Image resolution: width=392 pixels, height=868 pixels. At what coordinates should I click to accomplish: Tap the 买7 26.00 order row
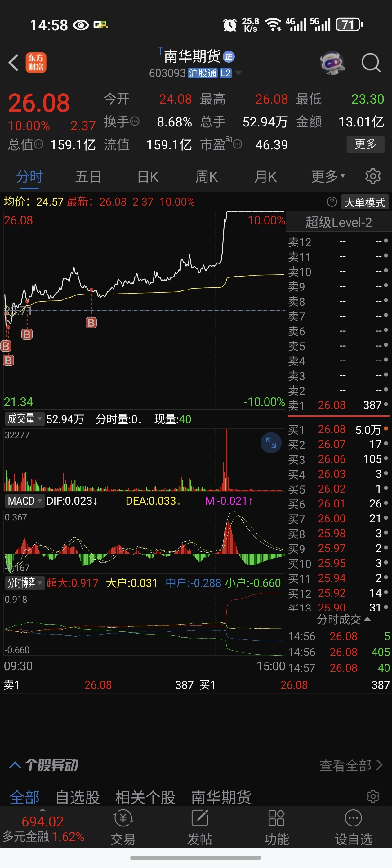point(339,518)
